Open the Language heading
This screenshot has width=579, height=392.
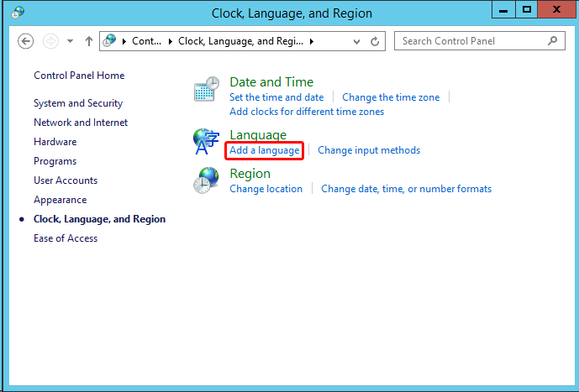coord(258,134)
